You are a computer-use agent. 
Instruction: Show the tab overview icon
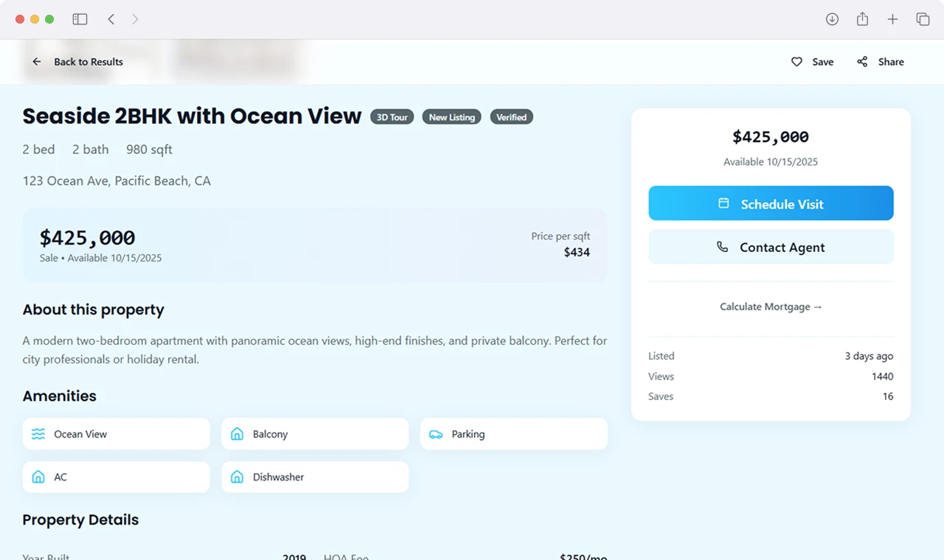[923, 19]
